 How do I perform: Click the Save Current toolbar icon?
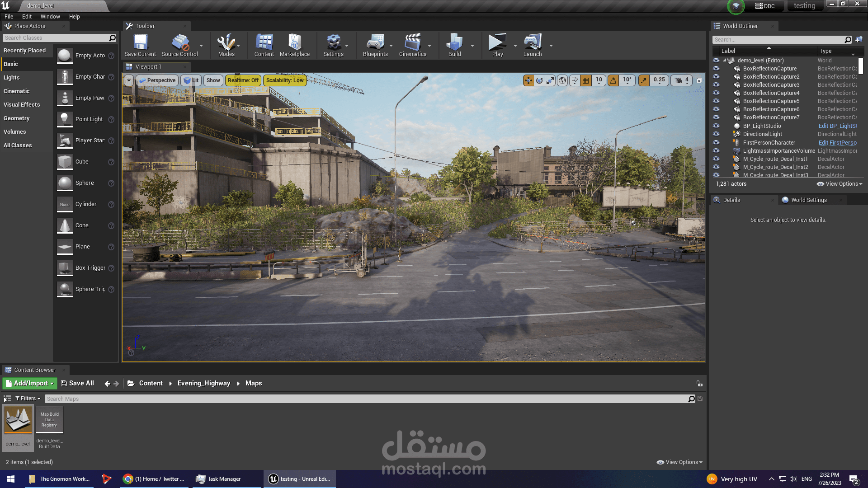point(140,45)
